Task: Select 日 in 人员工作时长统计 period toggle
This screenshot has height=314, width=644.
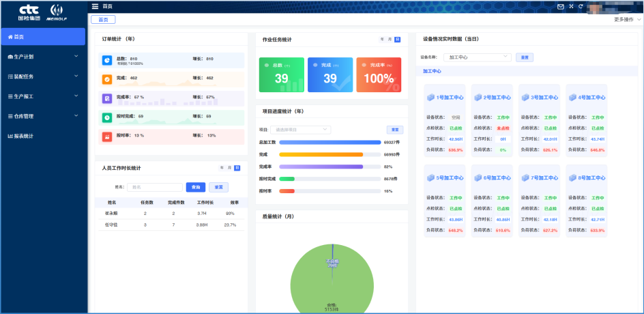Action: coord(237,168)
